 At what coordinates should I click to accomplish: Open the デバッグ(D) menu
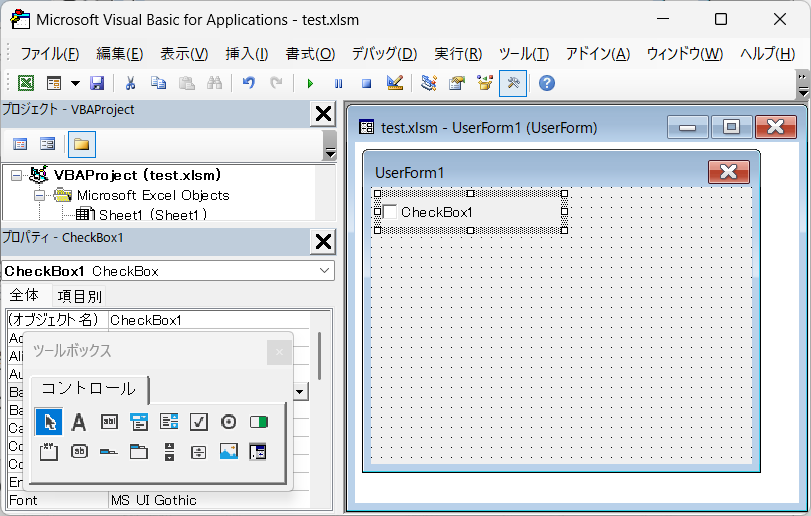(384, 53)
